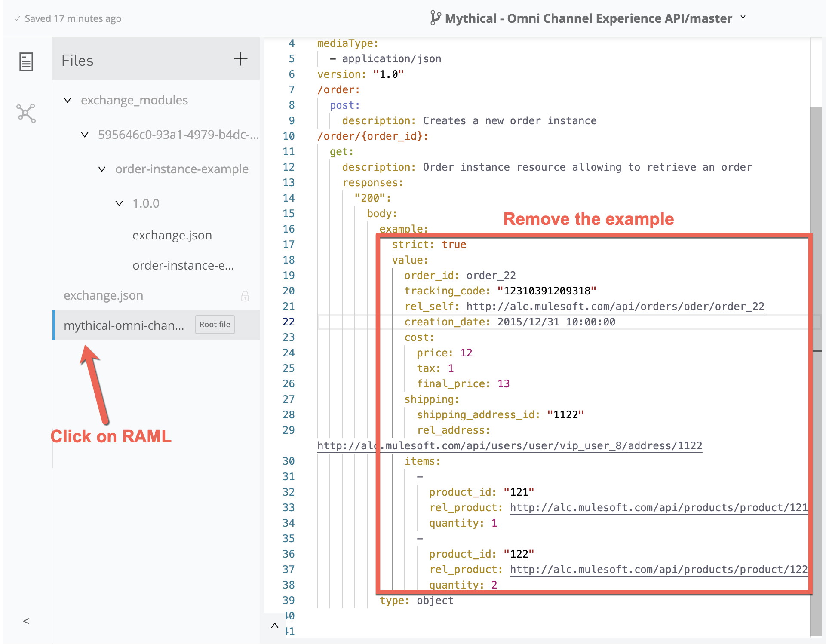
Task: Click the Root file badge
Action: (x=215, y=325)
